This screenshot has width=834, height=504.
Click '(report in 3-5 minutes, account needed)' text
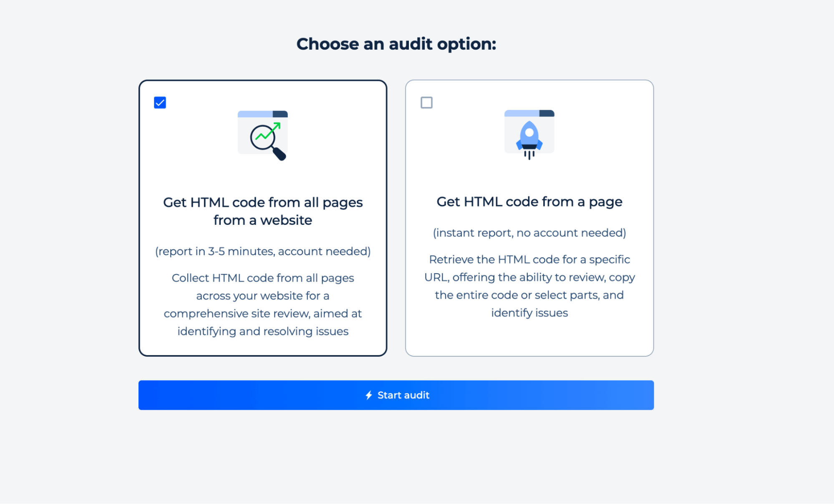263,251
